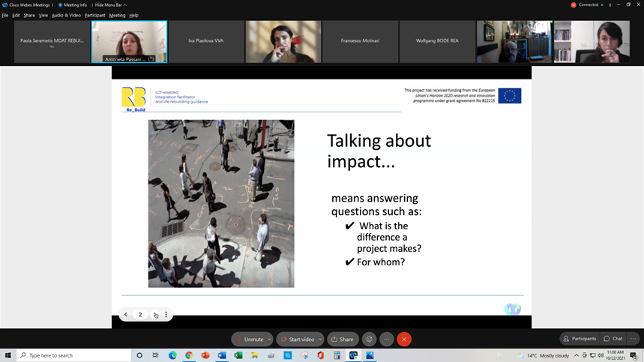The image size is (644, 362).
Task: Click the recording Connected status indicator
Action: 587,5
